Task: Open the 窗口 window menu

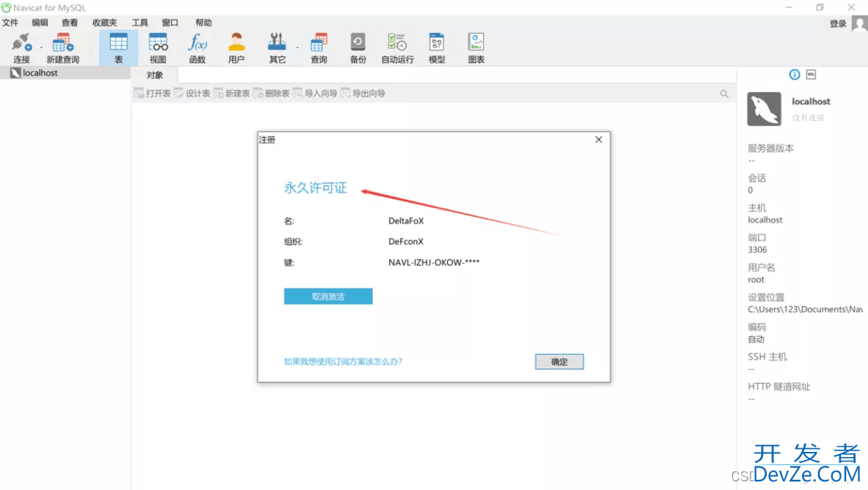Action: [170, 23]
